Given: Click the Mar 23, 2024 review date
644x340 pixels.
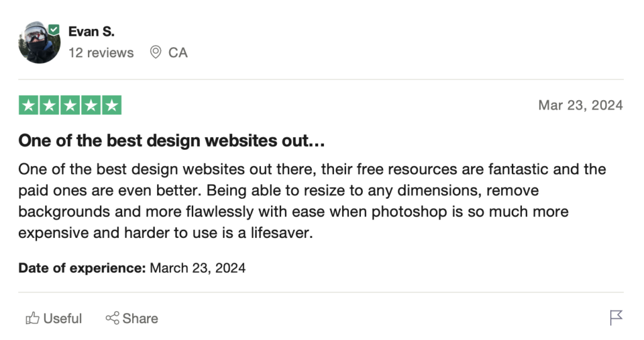Looking at the screenshot, I should coord(580,105).
